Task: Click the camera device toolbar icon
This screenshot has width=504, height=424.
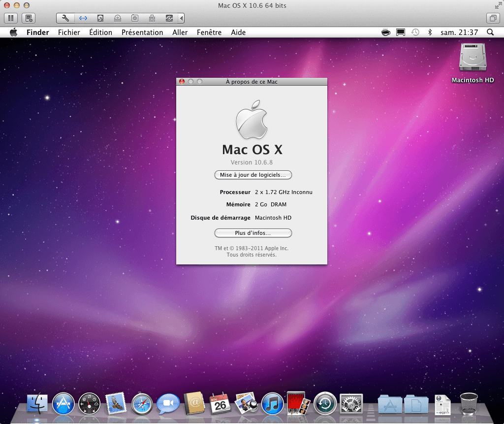Action: click(x=135, y=18)
